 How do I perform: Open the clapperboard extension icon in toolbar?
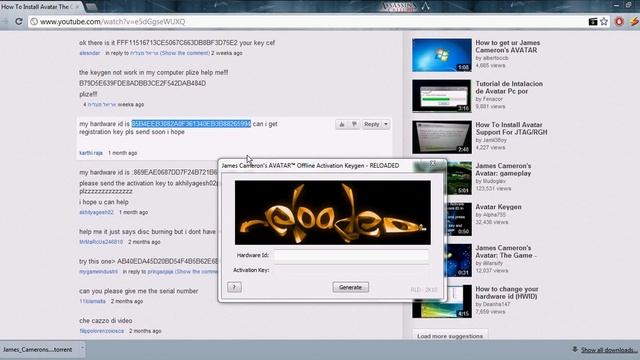click(593, 22)
